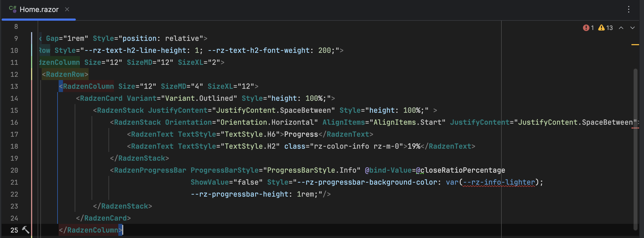Click the 19% text on line 18
The width and height of the screenshot is (644, 238).
[x=414, y=146]
